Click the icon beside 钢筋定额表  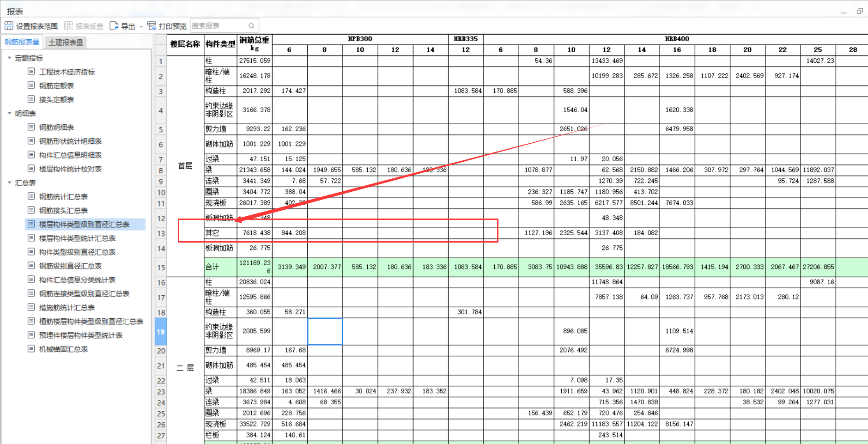click(x=31, y=85)
